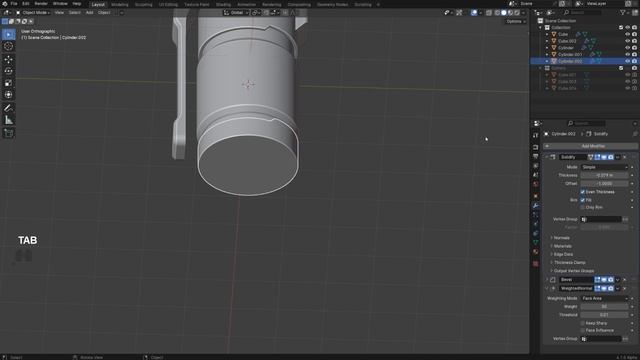Open the Window menu
The height and width of the screenshot is (360, 640).
pos(60,4)
